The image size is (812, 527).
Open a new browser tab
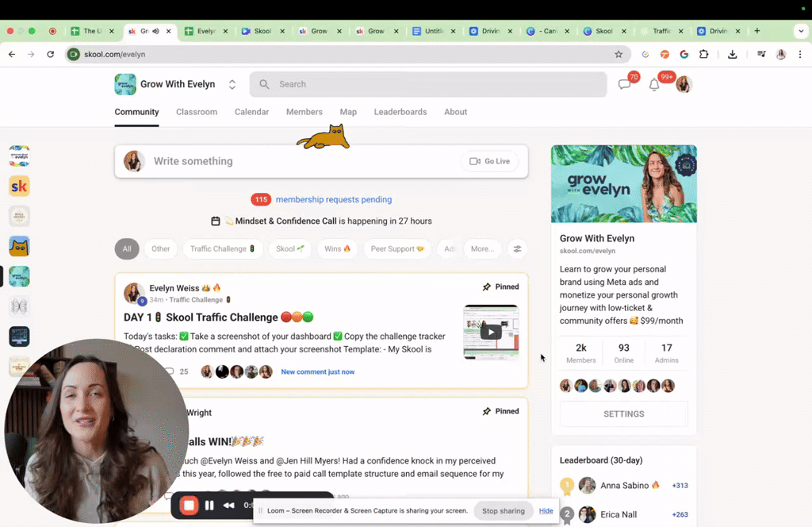pos(757,31)
